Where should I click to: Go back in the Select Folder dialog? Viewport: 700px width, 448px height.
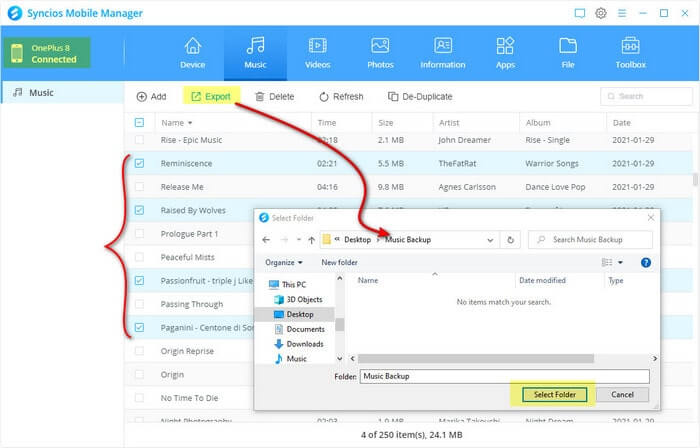266,240
